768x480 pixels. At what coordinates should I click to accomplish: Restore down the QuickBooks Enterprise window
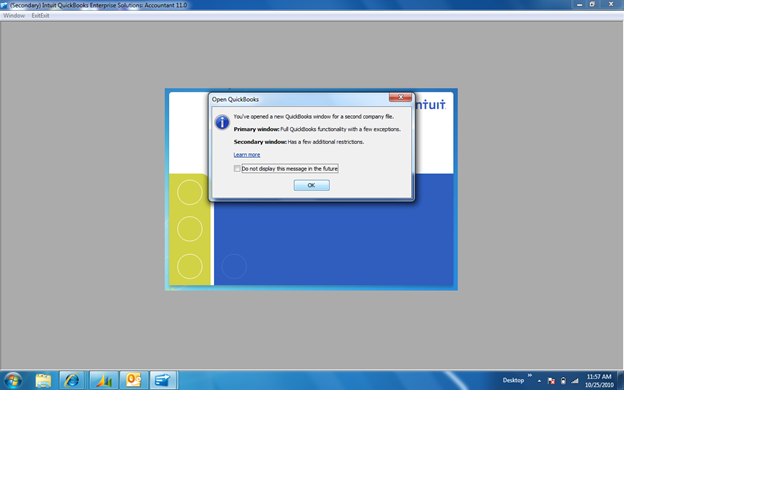click(x=592, y=4)
